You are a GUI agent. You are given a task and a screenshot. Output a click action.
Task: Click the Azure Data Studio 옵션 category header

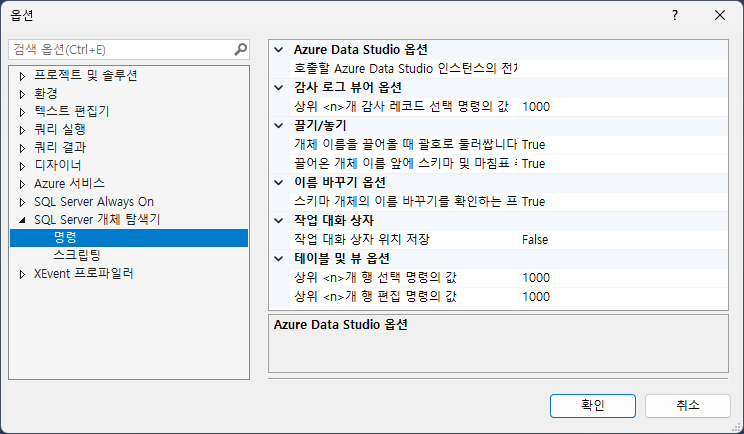(361, 50)
